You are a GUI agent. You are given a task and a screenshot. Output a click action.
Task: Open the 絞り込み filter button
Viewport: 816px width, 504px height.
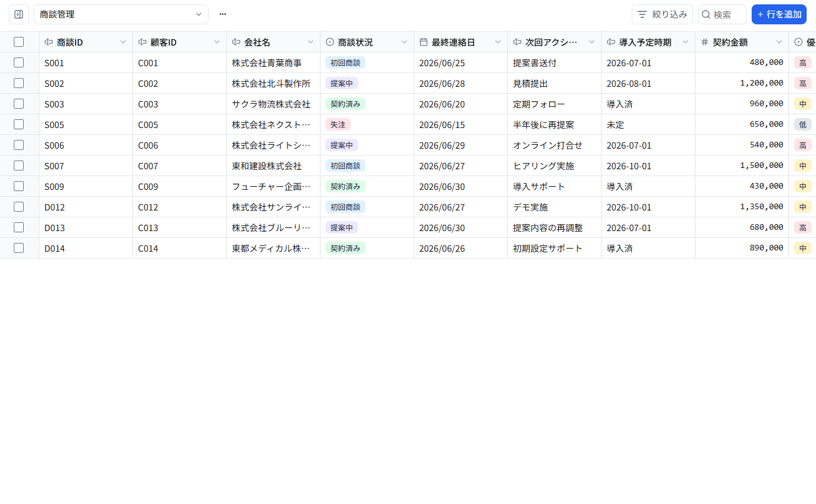coord(662,14)
